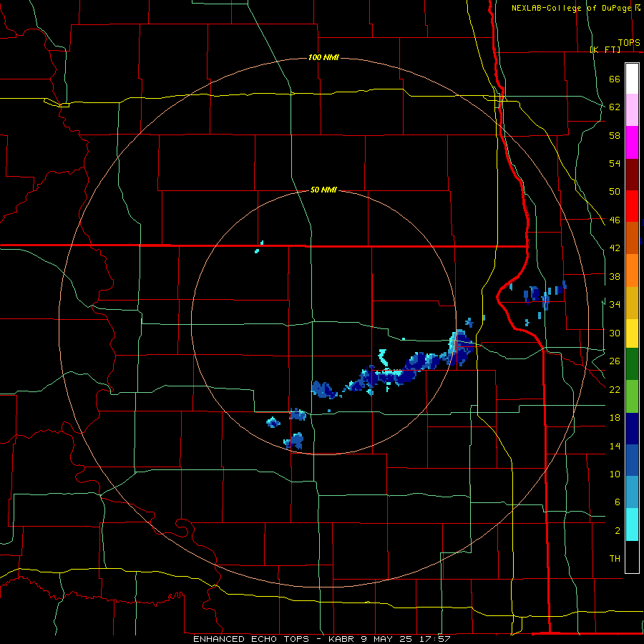Click the "9 MAY 25" date in caption
This screenshot has height=644, width=644.
tap(386, 639)
